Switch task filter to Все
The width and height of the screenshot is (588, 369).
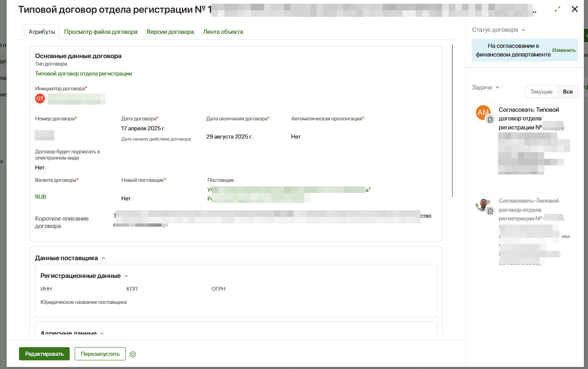coord(567,92)
